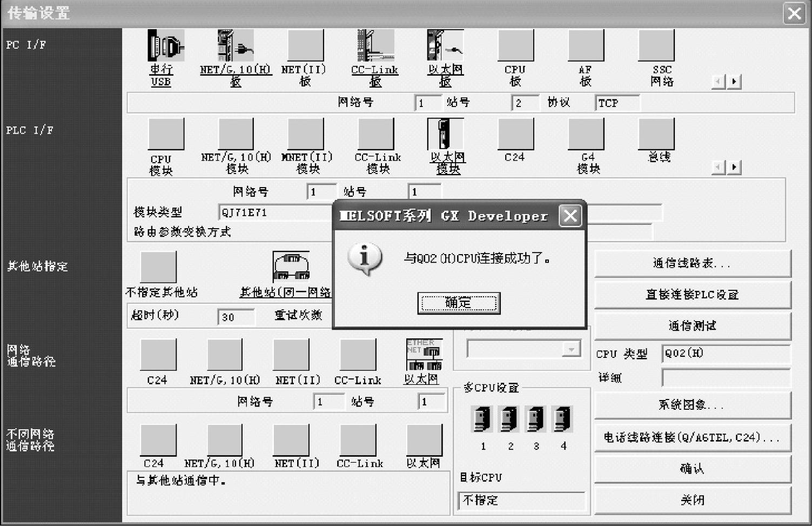Screen dimensions: 812x526
Task: Choose the AF 板 icon in PC I/F
Action: pos(586,45)
